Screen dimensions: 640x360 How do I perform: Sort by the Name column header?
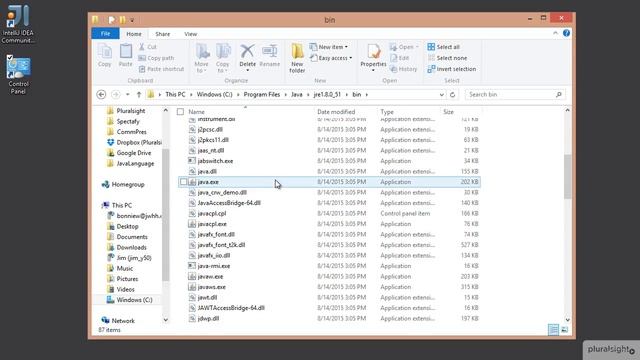coord(196,111)
